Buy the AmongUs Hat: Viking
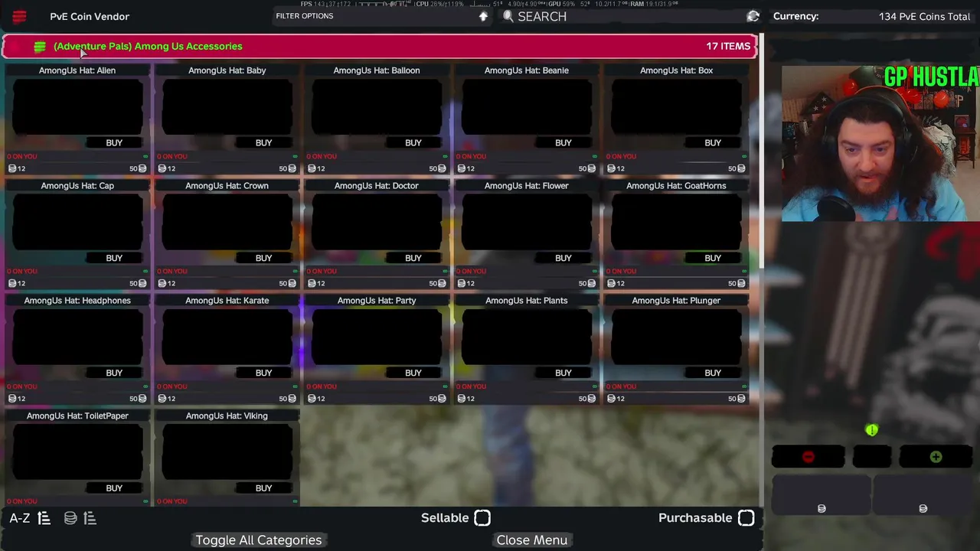Screen dimensions: 980x551 click(263, 488)
